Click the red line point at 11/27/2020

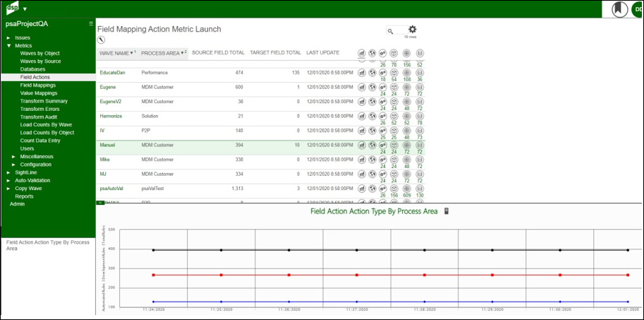[x=357, y=275]
